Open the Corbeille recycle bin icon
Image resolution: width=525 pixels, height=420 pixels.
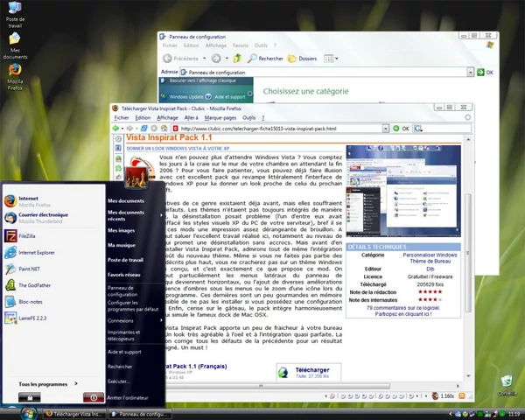tap(507, 385)
